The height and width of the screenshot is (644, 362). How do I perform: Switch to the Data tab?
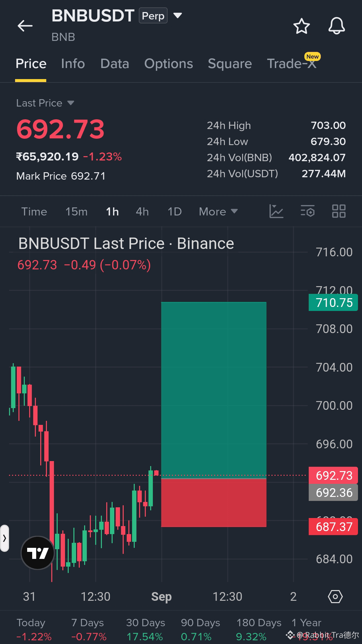tap(115, 64)
